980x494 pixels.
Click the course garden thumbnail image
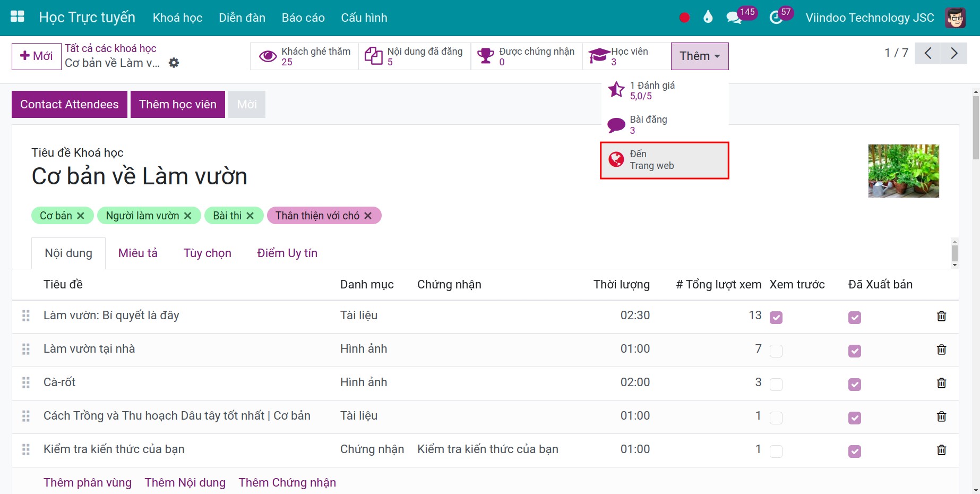tap(904, 171)
